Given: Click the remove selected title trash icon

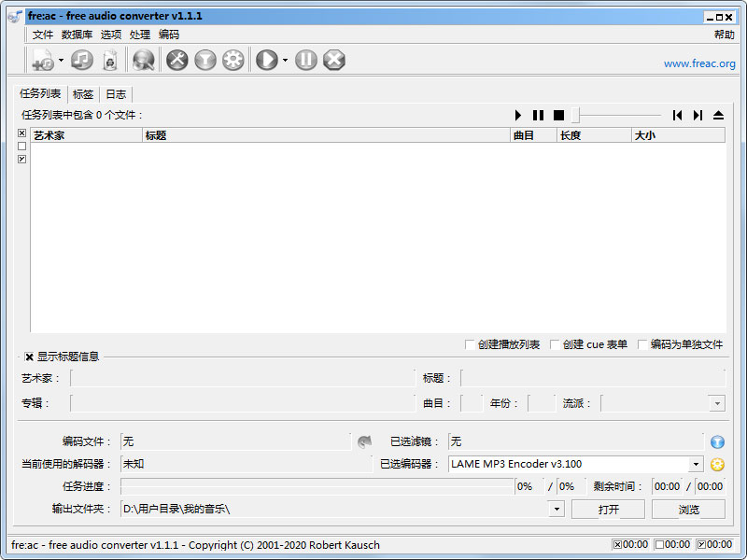Looking at the screenshot, I should (110, 61).
